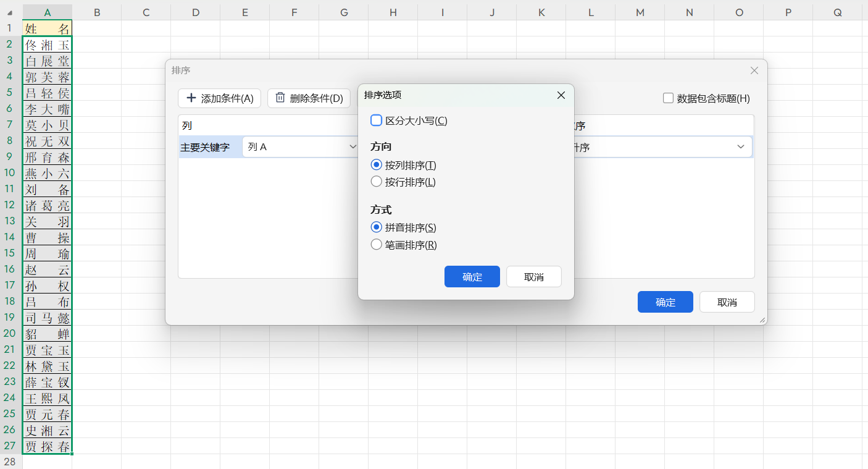Select column header B
The width and height of the screenshot is (868, 469).
coord(96,12)
